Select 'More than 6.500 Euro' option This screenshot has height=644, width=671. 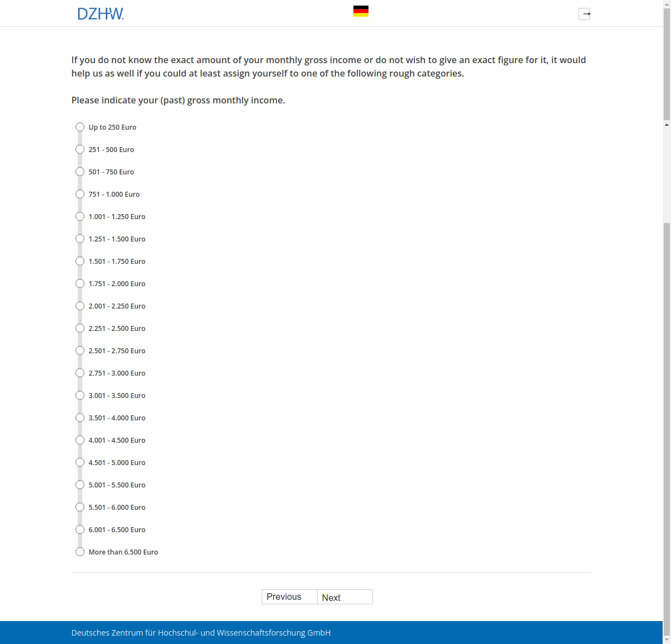tap(80, 552)
